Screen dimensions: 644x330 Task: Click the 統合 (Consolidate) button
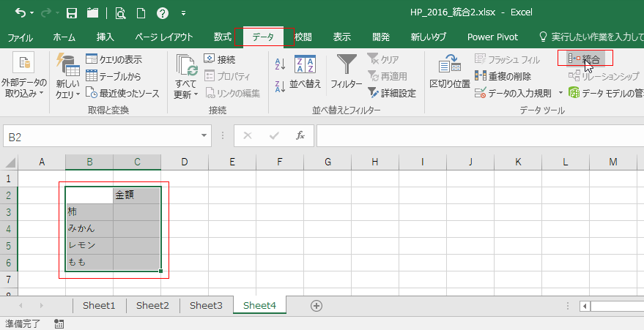(x=585, y=59)
